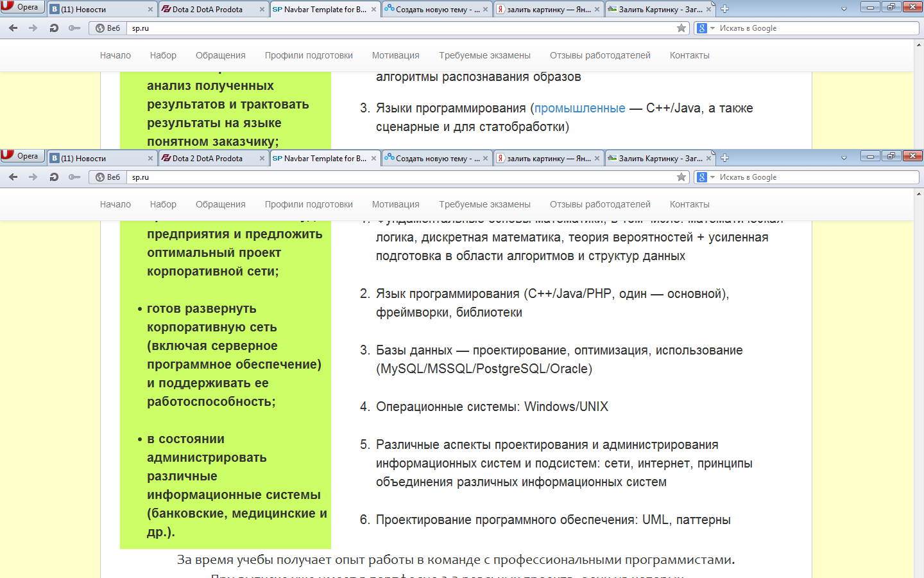Viewport: 924px width, 578px height.
Task: Go back in the background Opera window
Action: coord(13,28)
